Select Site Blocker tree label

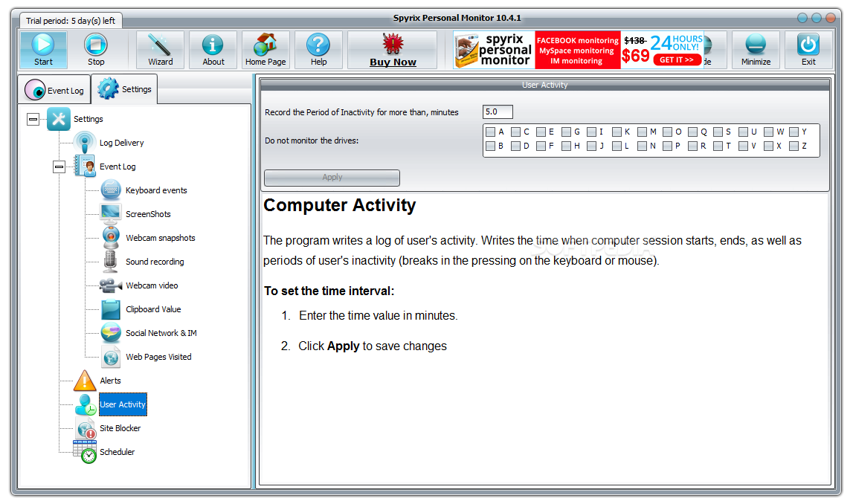point(120,428)
